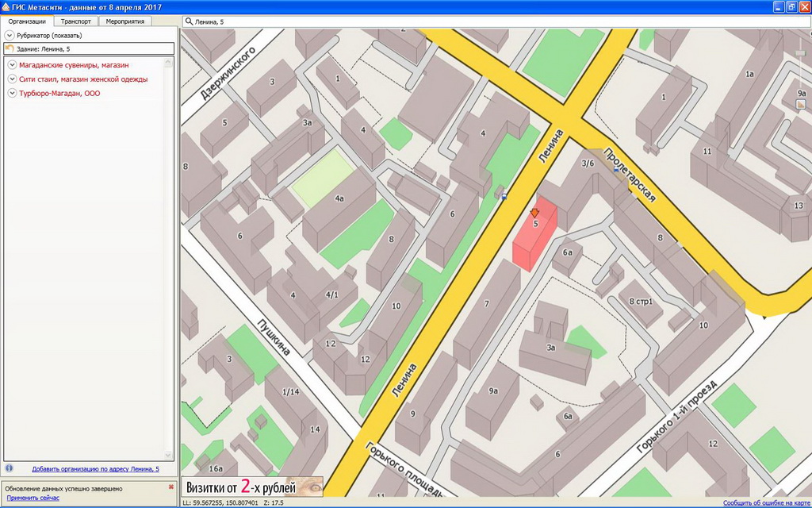Viewport: 812px width, 508px height.
Task: Click the map zoom slider handle
Action: pos(801,52)
